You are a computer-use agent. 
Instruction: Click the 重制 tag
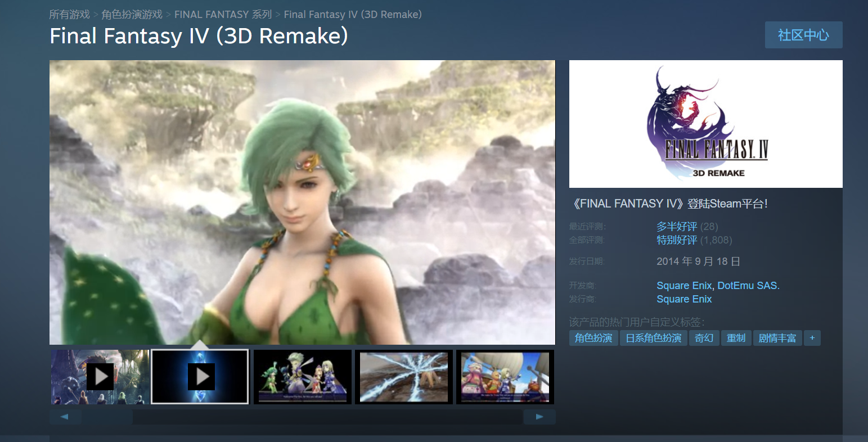[736, 338]
